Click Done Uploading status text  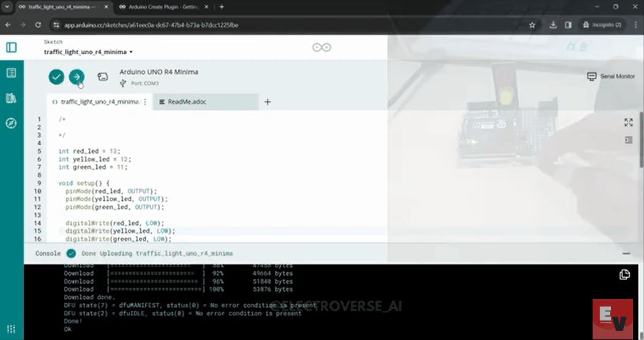(157, 253)
